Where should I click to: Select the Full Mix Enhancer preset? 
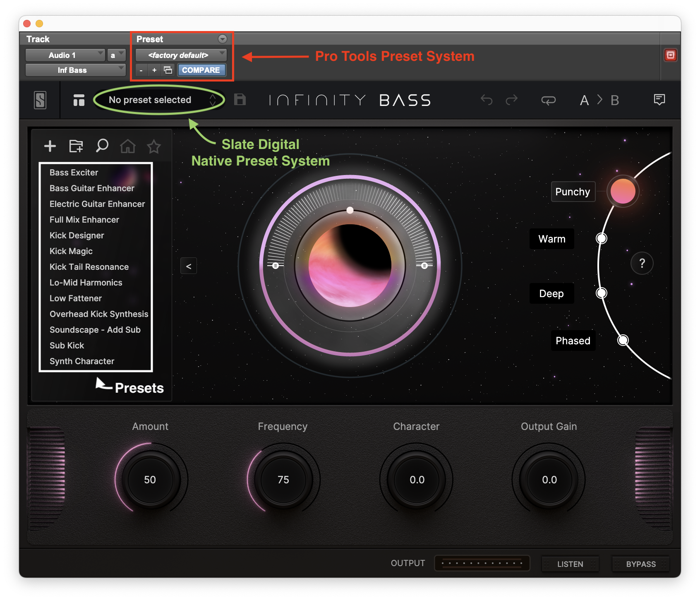pyautogui.click(x=84, y=220)
